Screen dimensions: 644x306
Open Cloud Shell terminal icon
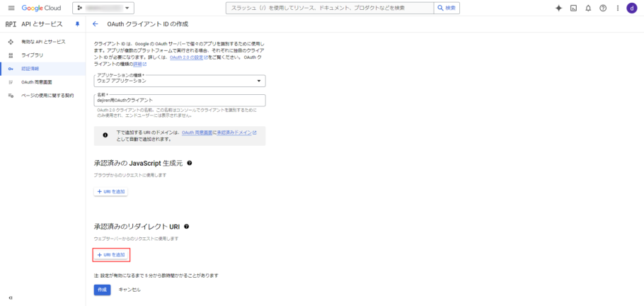[573, 8]
